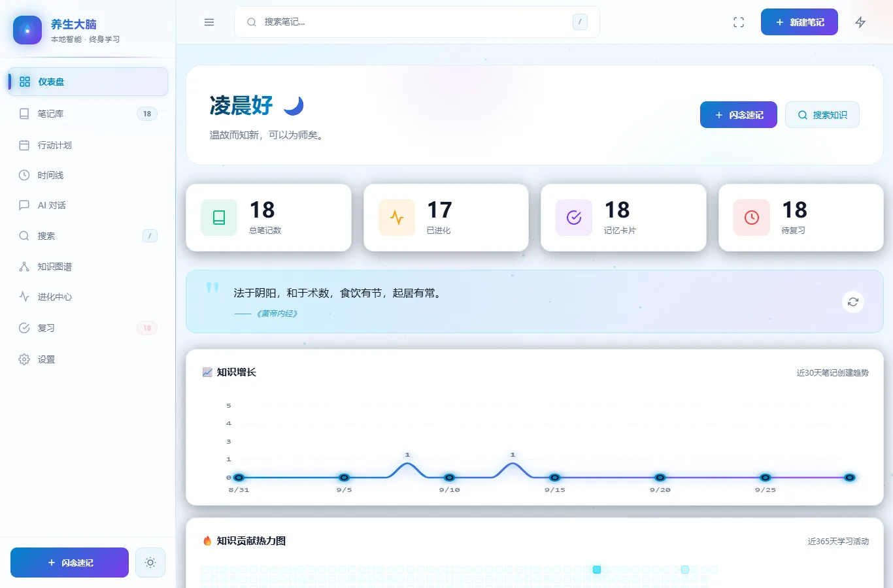This screenshot has width=893, height=588.
Task: Click the 养生大脑 app logo icon
Action: [x=27, y=30]
